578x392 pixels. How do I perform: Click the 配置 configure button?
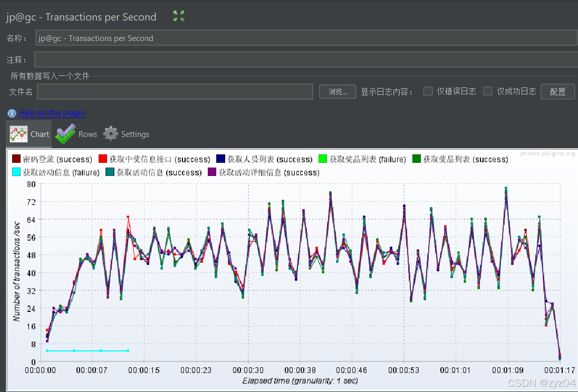click(558, 92)
